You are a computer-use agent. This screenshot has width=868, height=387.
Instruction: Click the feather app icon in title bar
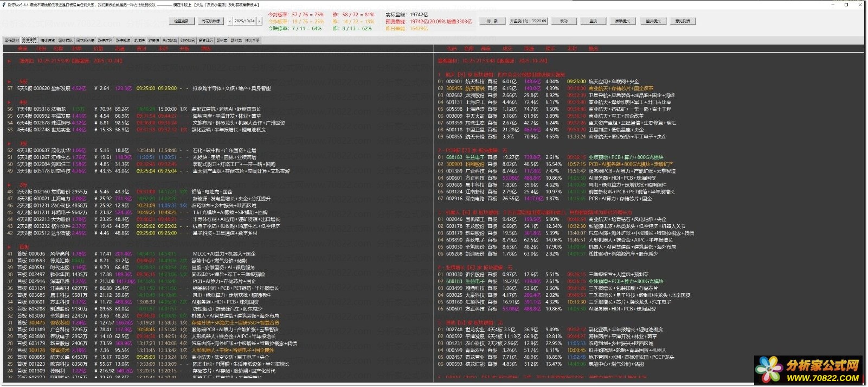pos(3,4)
